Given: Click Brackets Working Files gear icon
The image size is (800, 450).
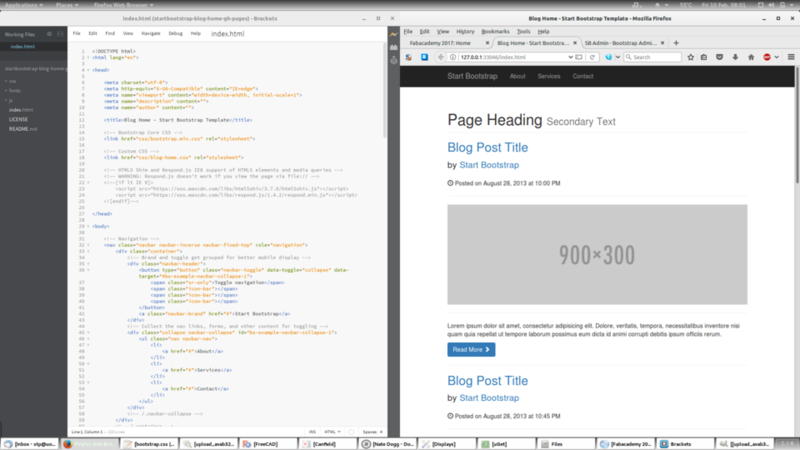Looking at the screenshot, I should tap(49, 34).
